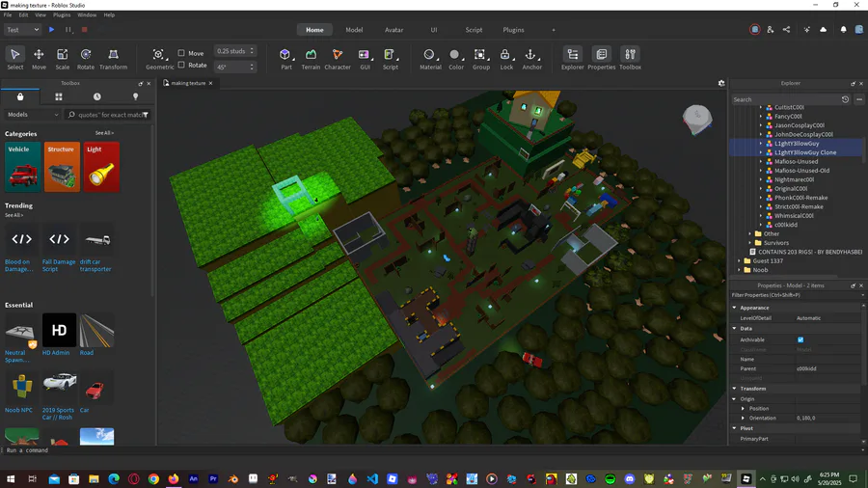Open Discord from the Windows taskbar

click(630, 478)
